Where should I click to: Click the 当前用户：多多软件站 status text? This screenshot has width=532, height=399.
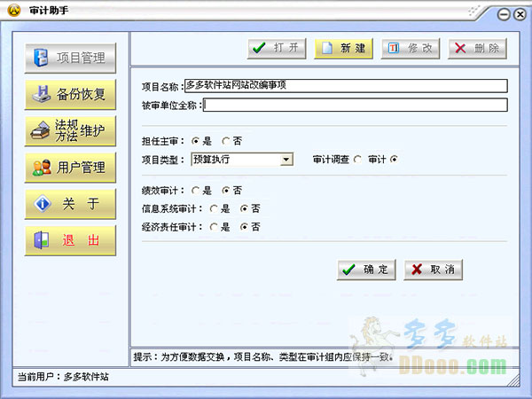click(x=63, y=377)
